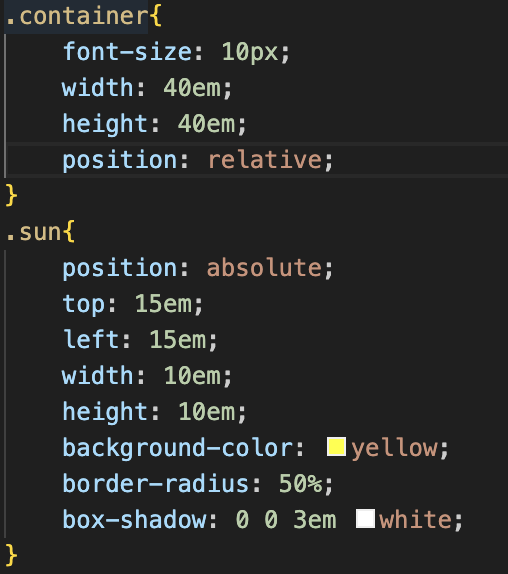Click the 15em left value

178,340
